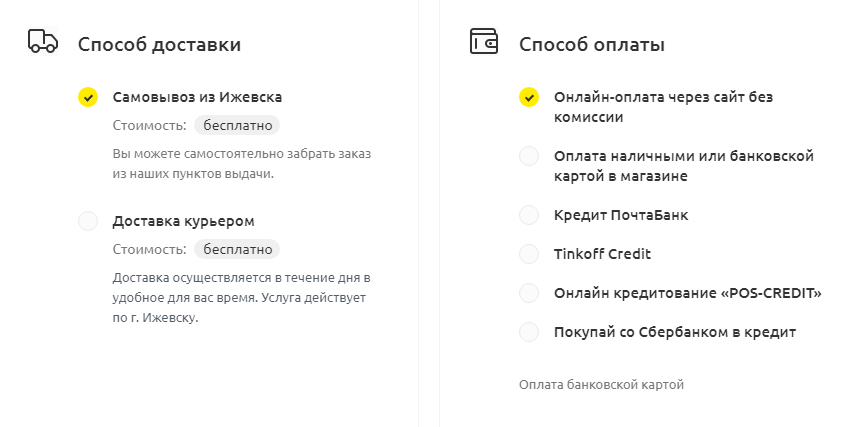The width and height of the screenshot is (858, 427).
Task: Select Кредит ПочтаБанк radio button
Action: [529, 215]
